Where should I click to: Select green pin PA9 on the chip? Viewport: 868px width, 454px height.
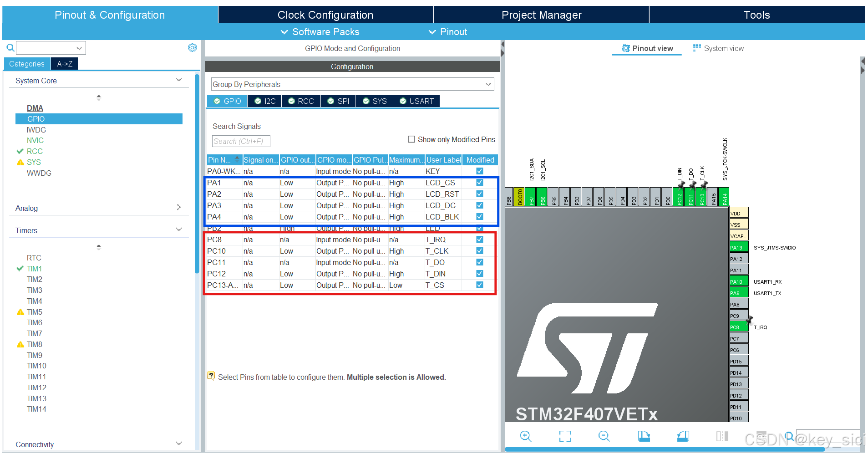tap(739, 293)
